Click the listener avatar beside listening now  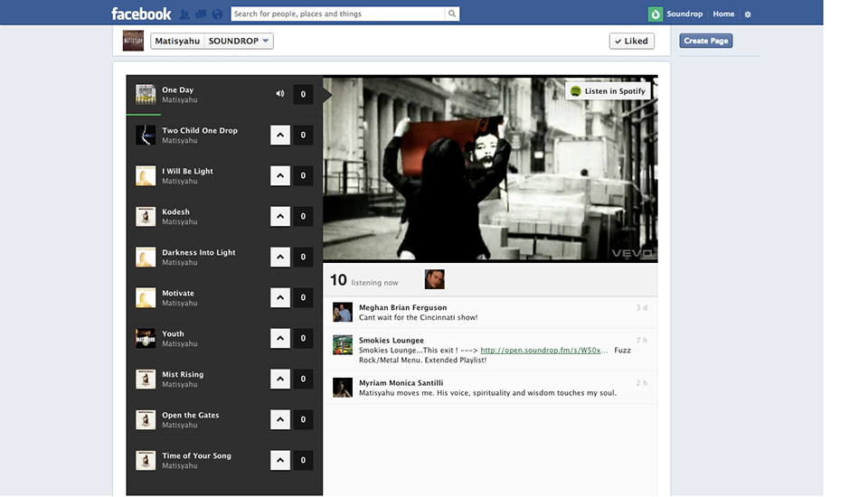tap(435, 279)
